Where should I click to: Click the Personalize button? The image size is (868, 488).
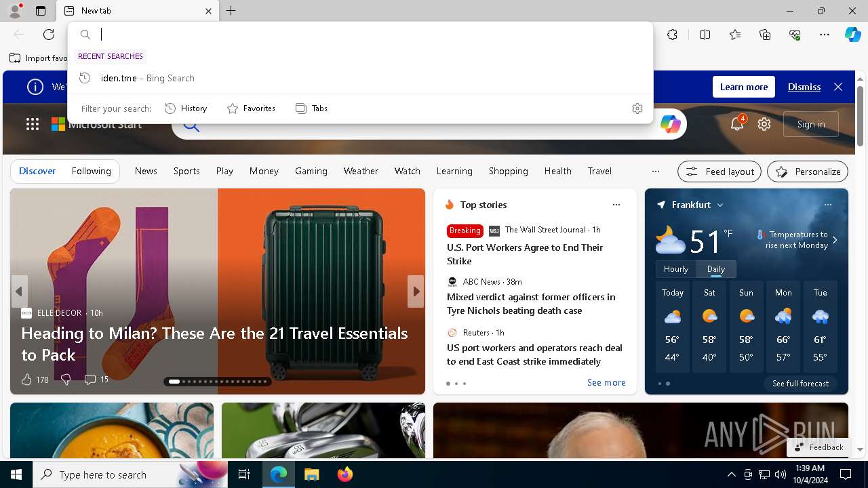[x=808, y=171]
